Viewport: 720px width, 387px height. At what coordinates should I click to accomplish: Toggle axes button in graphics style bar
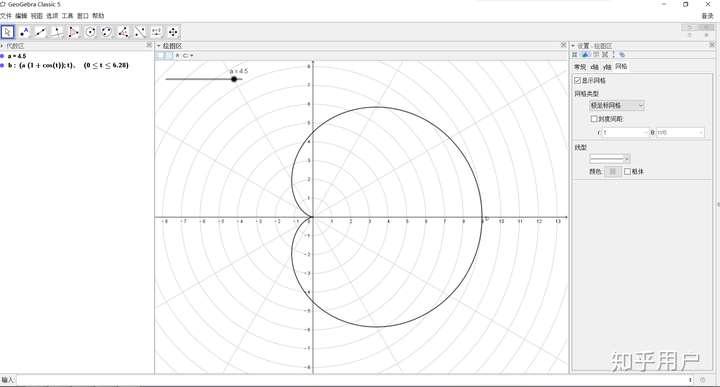click(x=160, y=56)
